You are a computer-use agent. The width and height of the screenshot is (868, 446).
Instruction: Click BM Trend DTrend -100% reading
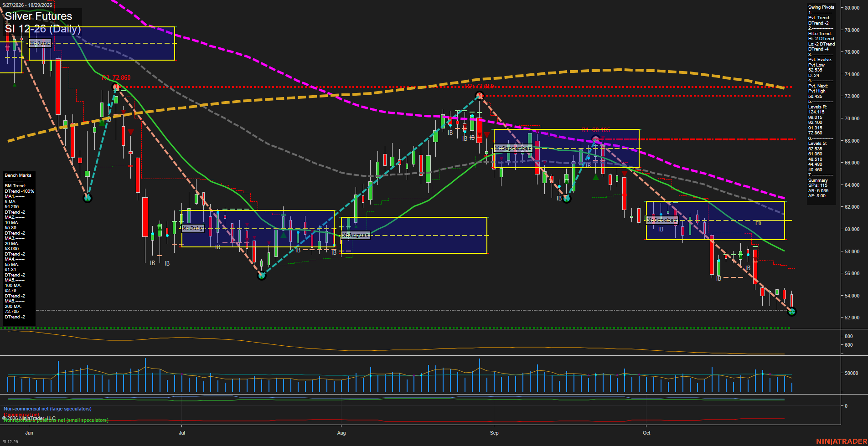coord(20,191)
